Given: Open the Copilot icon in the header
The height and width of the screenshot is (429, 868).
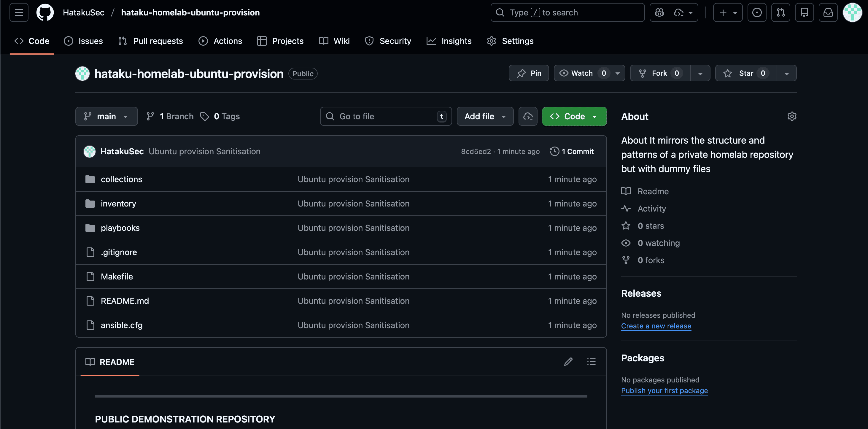Looking at the screenshot, I should click(x=659, y=12).
